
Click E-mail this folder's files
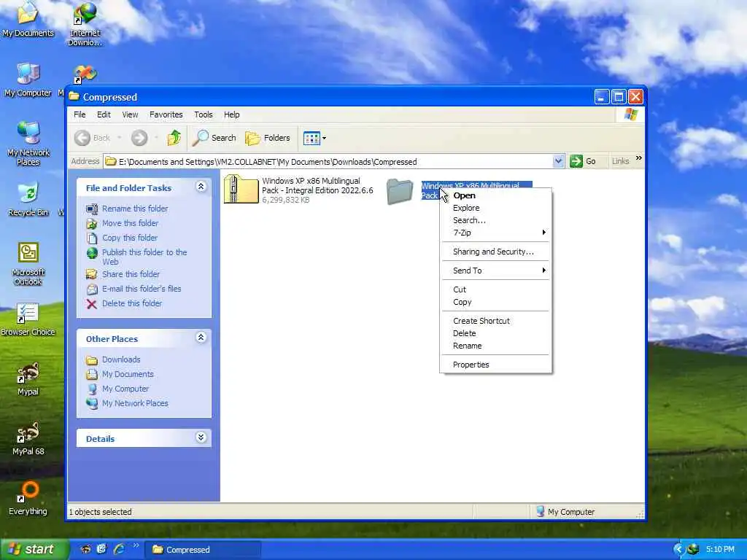point(142,289)
